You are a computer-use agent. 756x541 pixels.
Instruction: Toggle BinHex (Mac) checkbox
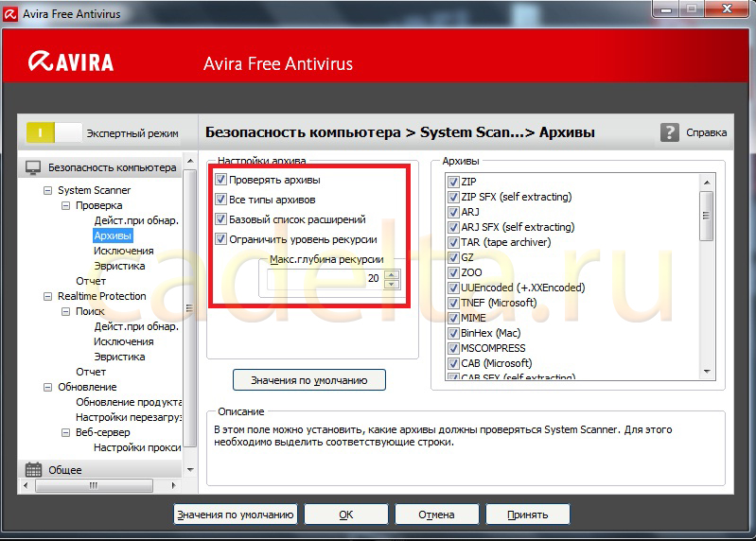pos(453,333)
